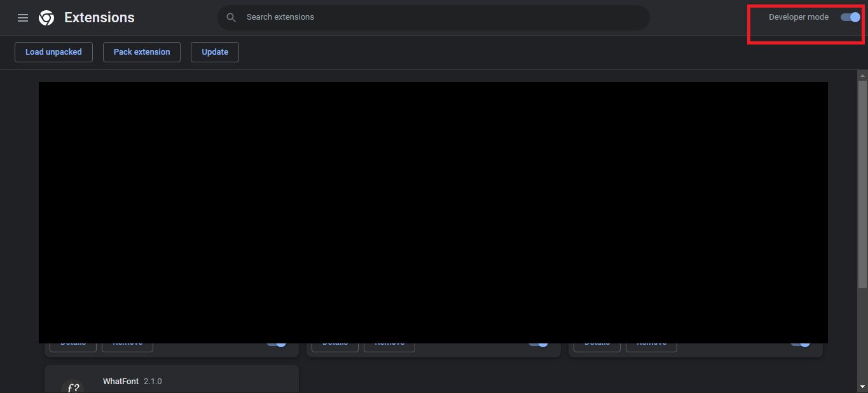This screenshot has width=868, height=393.
Task: Click Pack extension button
Action: coord(142,52)
